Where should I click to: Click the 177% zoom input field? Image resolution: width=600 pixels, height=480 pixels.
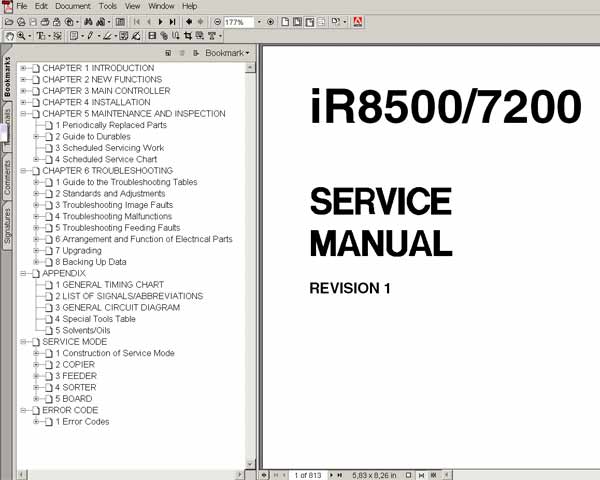pyautogui.click(x=239, y=22)
